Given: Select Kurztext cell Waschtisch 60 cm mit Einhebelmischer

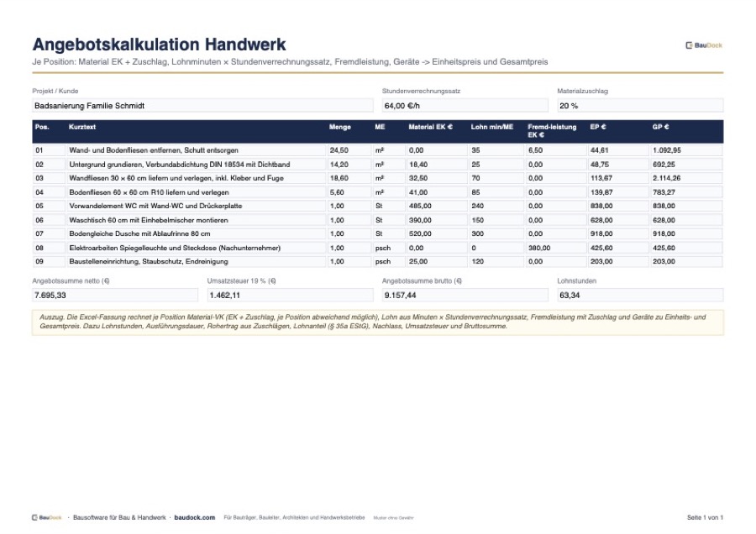Looking at the screenshot, I should [197, 220].
